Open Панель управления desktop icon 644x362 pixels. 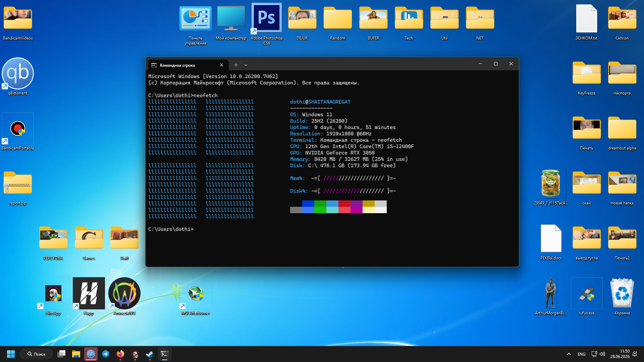[196, 25]
